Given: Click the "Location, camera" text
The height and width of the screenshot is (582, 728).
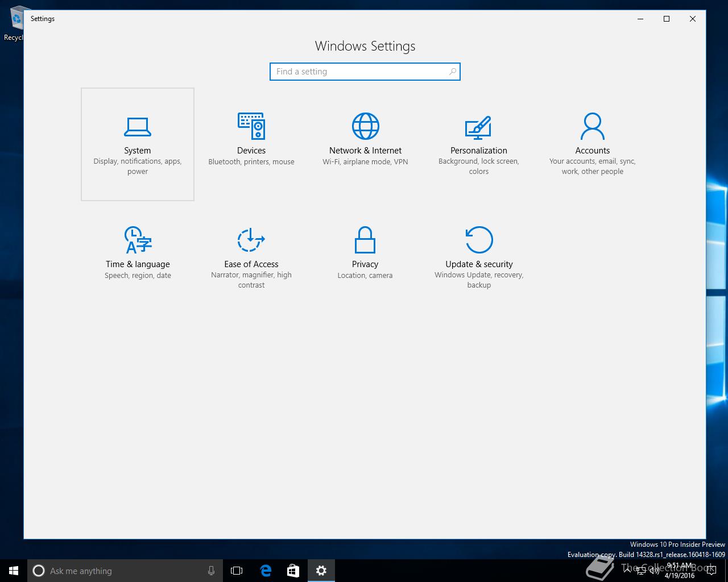Looking at the screenshot, I should click(x=365, y=276).
